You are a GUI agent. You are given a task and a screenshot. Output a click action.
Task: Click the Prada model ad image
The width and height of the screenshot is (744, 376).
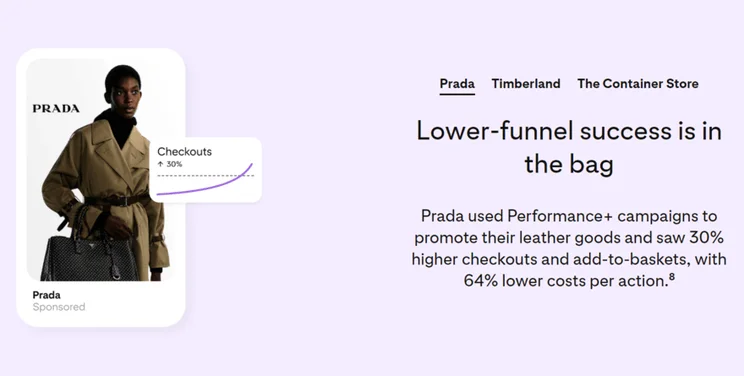point(99,170)
